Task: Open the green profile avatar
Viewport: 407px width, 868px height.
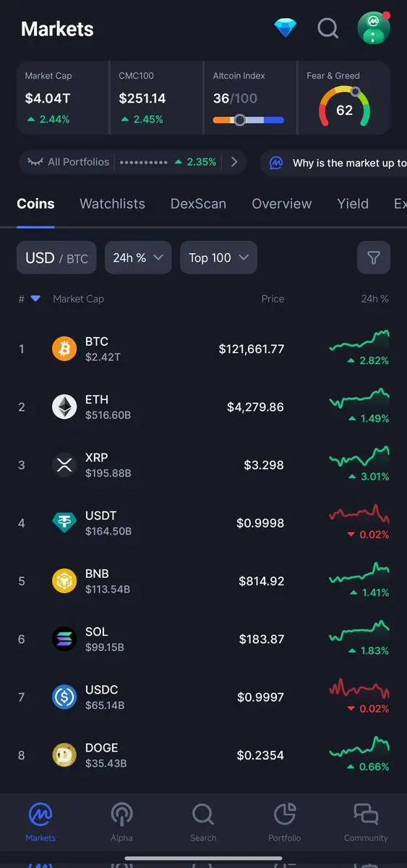Action: click(x=374, y=28)
